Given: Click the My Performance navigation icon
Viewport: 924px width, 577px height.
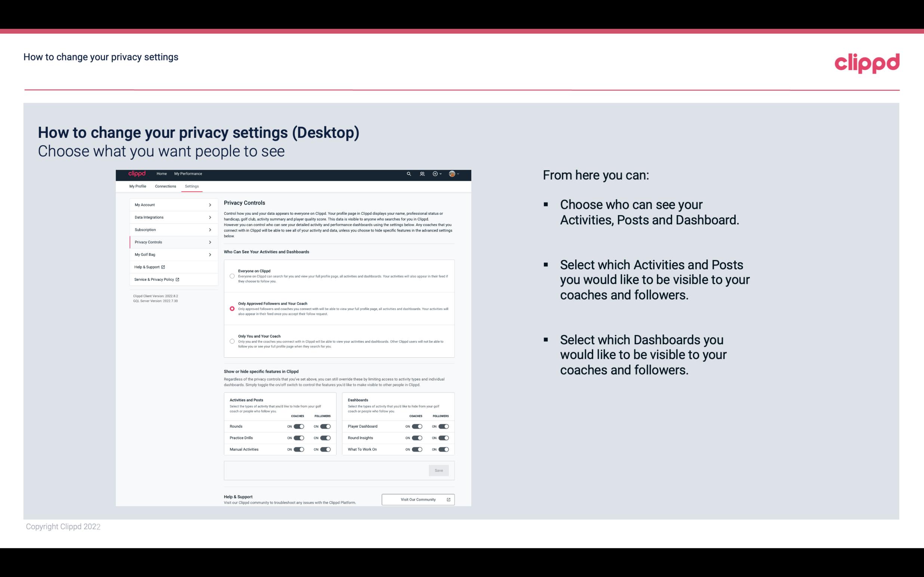Looking at the screenshot, I should (x=188, y=174).
